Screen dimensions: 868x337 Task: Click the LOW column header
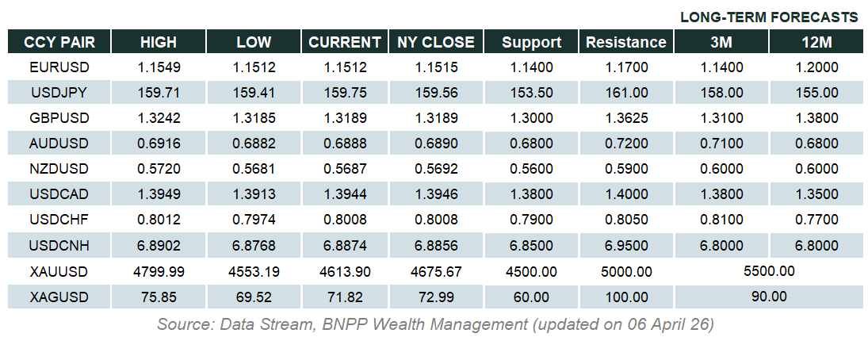(x=254, y=43)
